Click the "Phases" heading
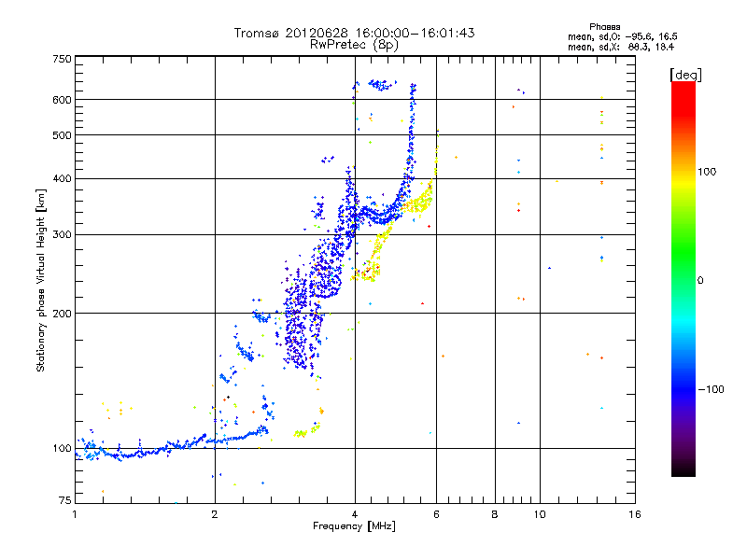The width and height of the screenshot is (747, 560). pos(604,27)
